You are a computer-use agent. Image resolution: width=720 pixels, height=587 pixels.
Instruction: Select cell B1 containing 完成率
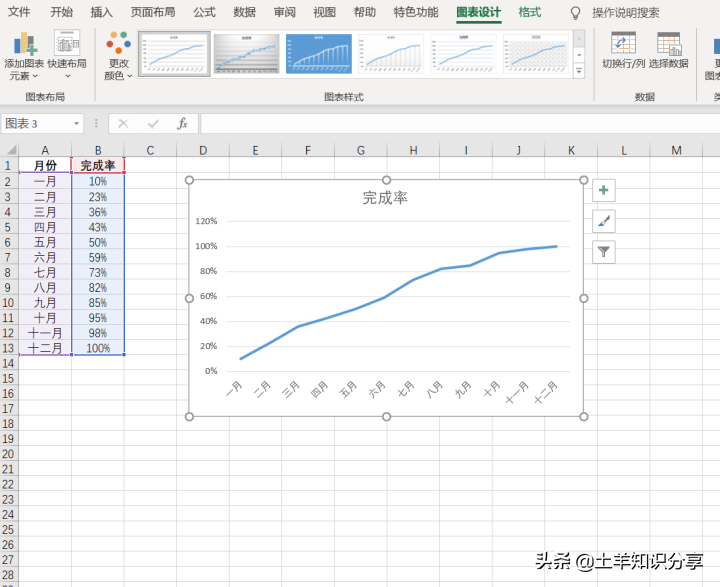tap(98, 165)
